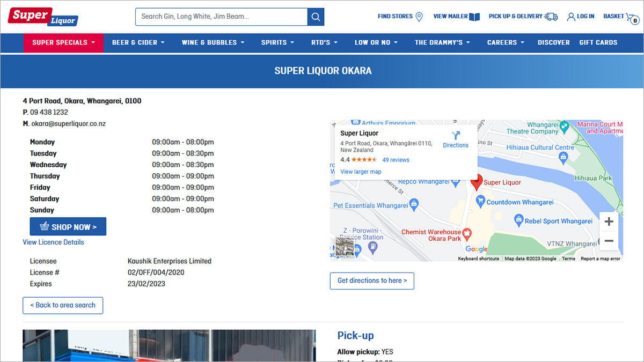Expand the Wine & Bubbles menu
This screenshot has height=362, width=644.
point(213,42)
